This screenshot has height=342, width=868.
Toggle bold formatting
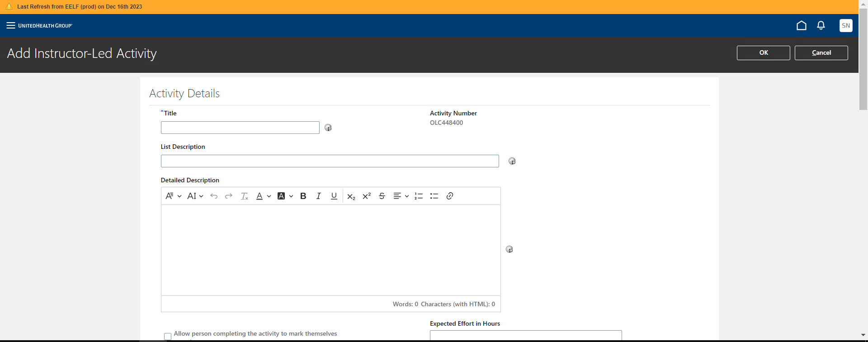(303, 196)
